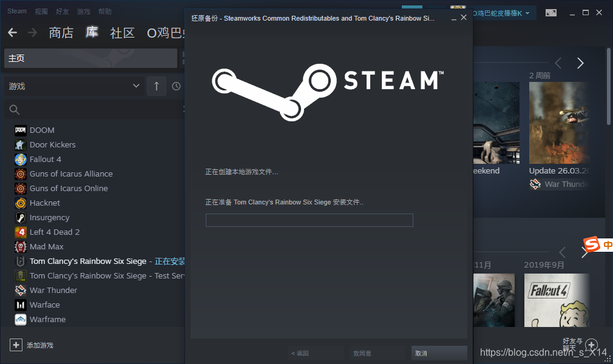The image size is (613, 364).
Task: Click the Hacknet game icon
Action: (x=20, y=203)
